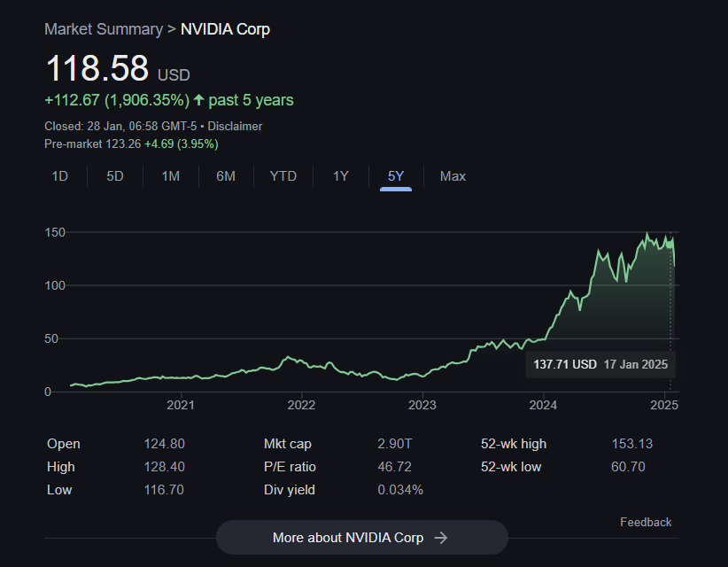Click the 137.71 USD chart tooltip

[600, 364]
